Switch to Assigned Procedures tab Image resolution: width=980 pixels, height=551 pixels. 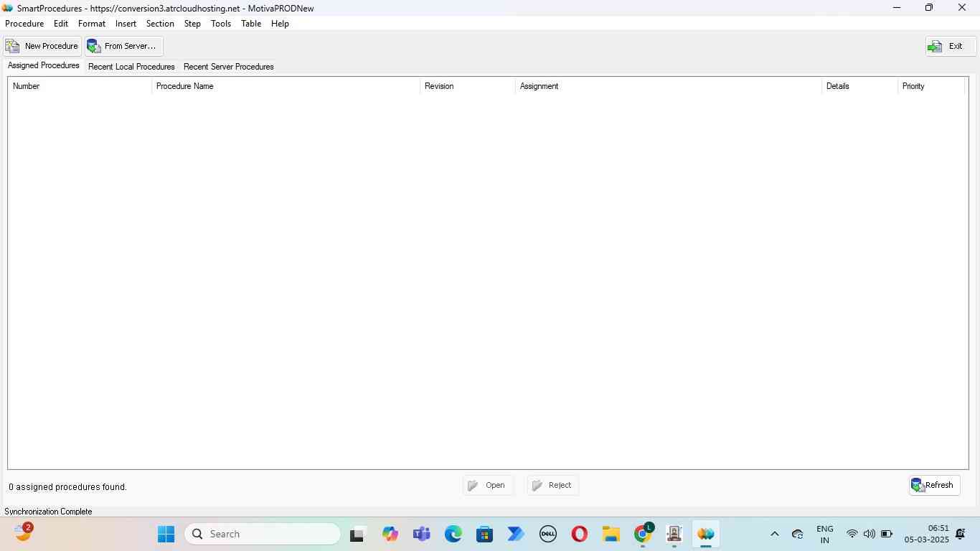[x=44, y=65]
